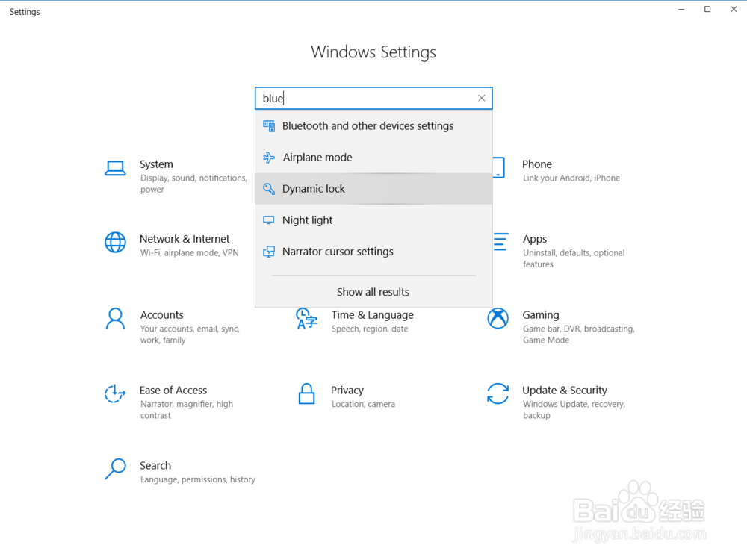The width and height of the screenshot is (747, 560).
Task: Open the Night light search result
Action: [373, 220]
